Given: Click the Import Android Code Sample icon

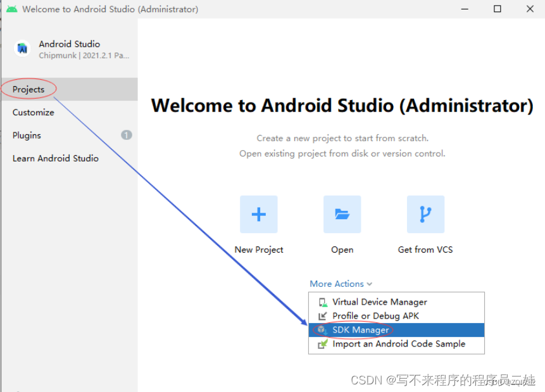Looking at the screenshot, I should tap(323, 344).
